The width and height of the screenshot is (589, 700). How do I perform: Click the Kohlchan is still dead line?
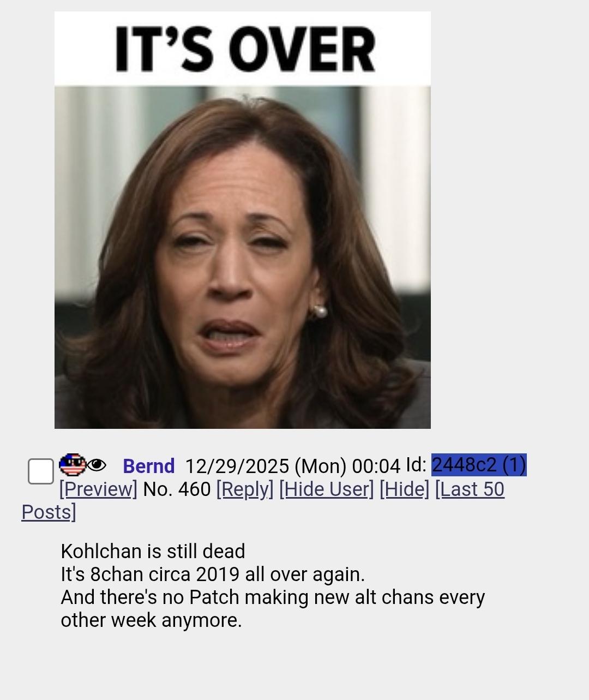(x=153, y=551)
